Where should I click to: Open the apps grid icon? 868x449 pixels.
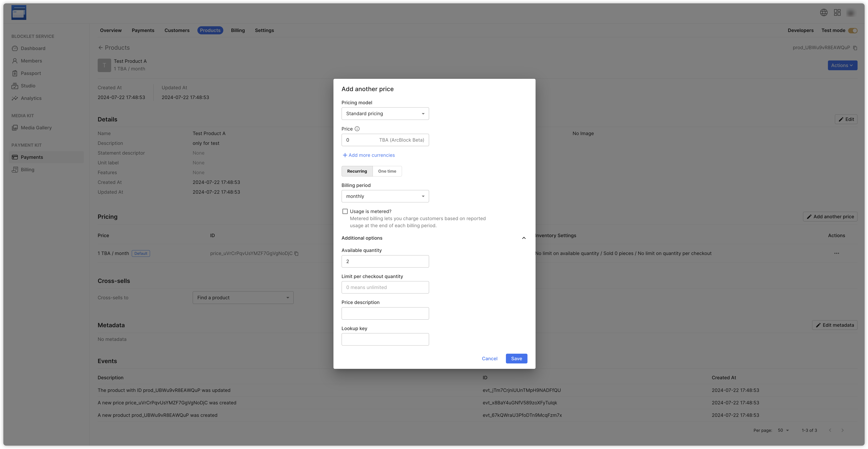tap(837, 12)
